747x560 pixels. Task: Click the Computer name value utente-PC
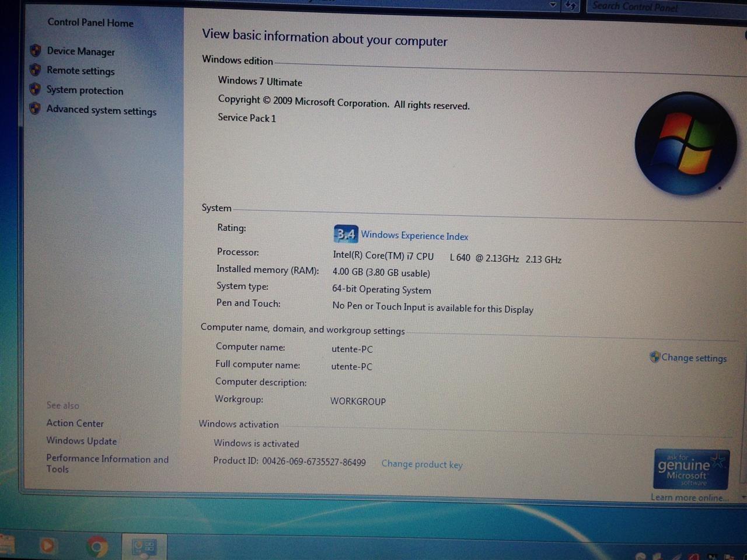[x=352, y=349]
